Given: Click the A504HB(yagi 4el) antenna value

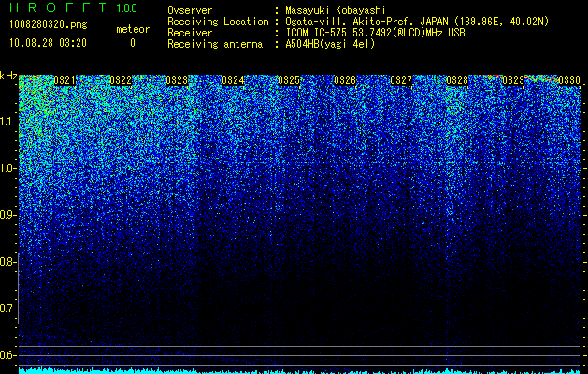Looking at the screenshot, I should pos(330,44).
